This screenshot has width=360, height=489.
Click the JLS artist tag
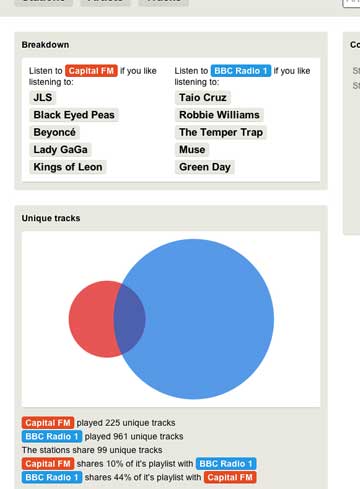43,97
